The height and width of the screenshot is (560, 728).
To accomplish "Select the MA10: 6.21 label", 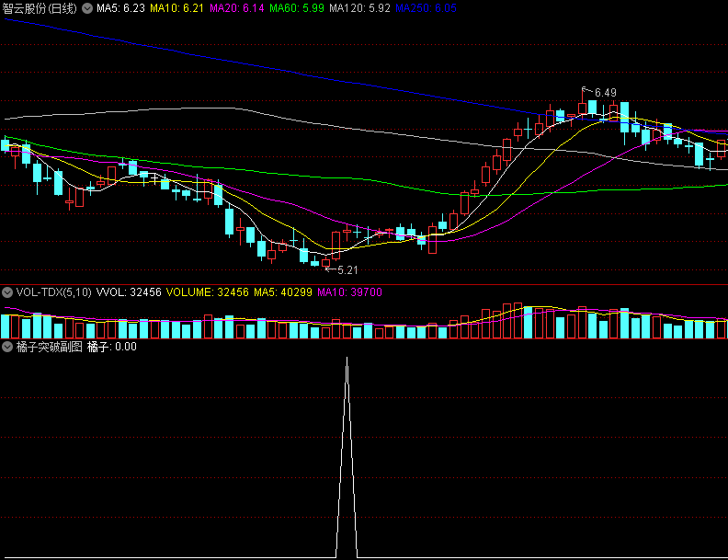I will [176, 8].
